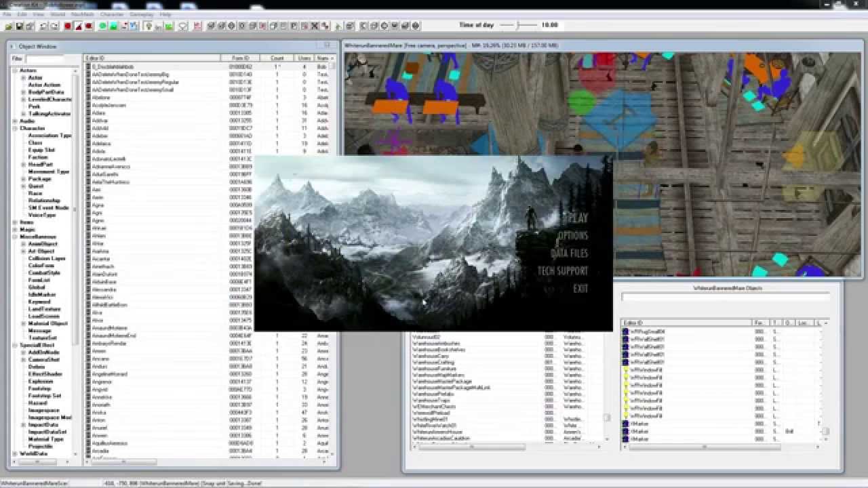Click the red-marked icon after speech bubble
The height and width of the screenshot is (488, 868).
(197, 26)
